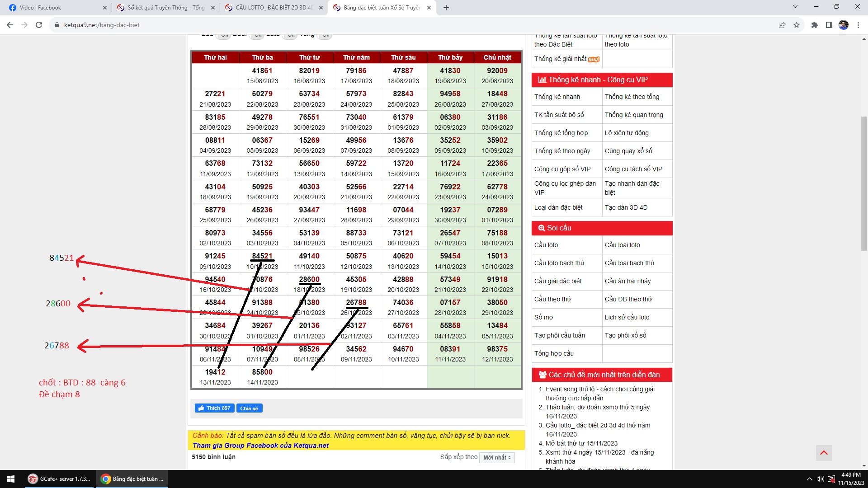Click the Thứ hai column header
This screenshot has width=868, height=488.
215,57
